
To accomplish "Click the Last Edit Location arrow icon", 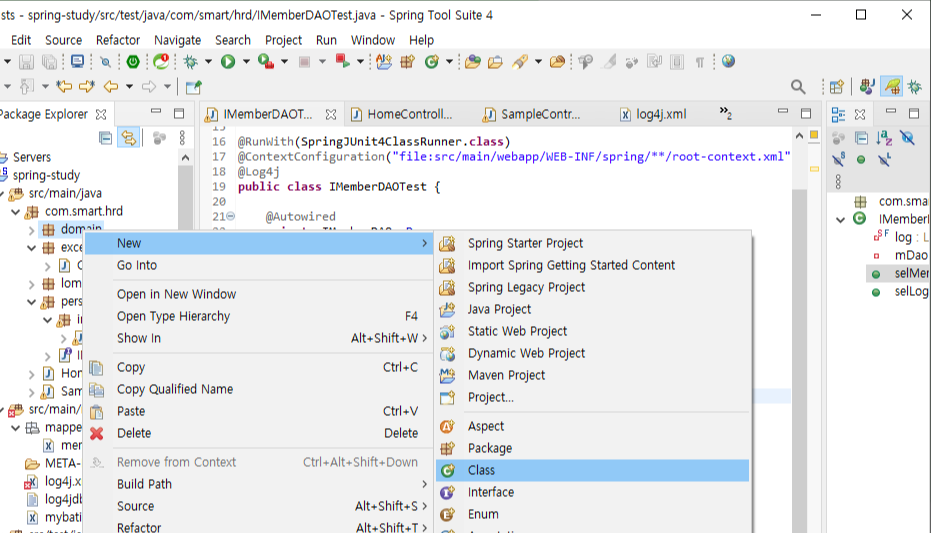I will point(64,87).
